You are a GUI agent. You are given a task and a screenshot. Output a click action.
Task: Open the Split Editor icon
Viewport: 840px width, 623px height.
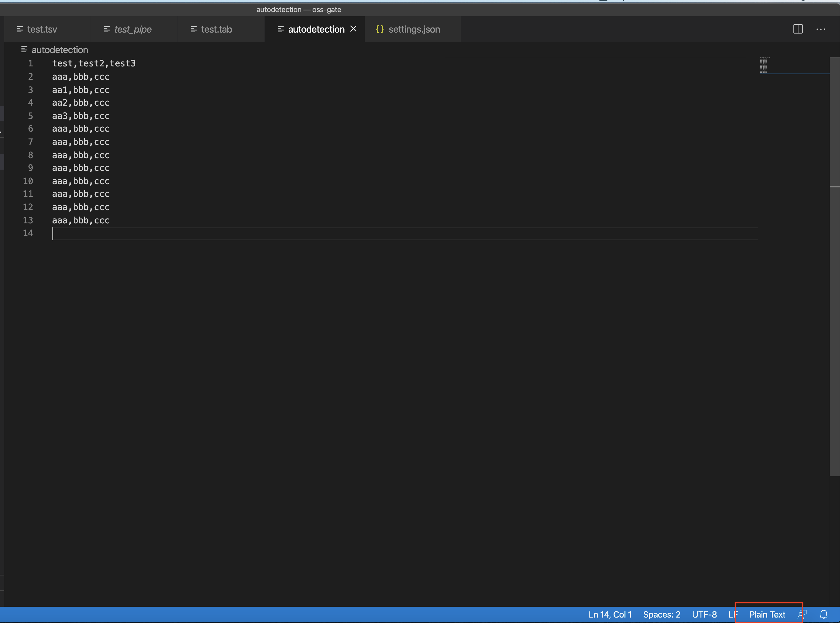(799, 29)
